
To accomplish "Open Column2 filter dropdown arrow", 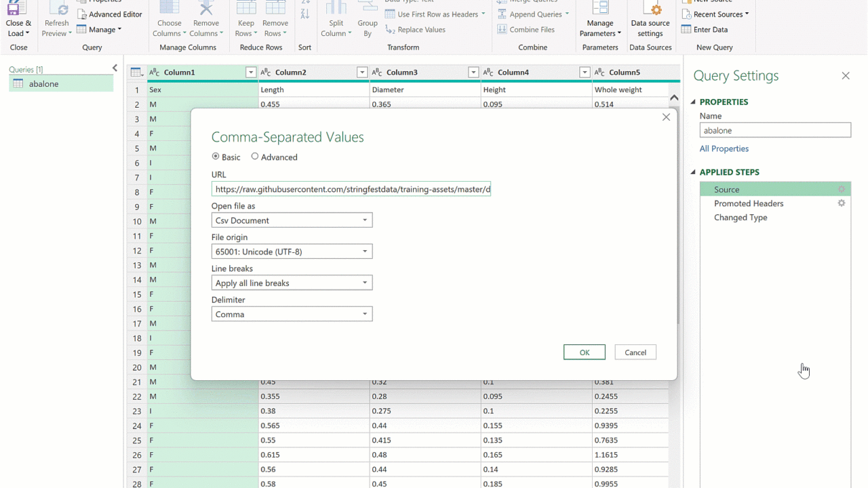I will pyautogui.click(x=361, y=73).
